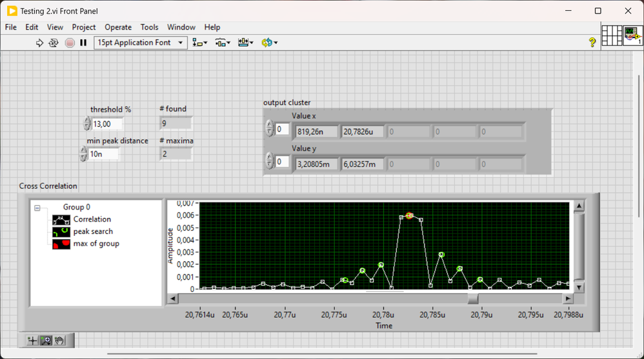The width and height of the screenshot is (644, 359).
Task: Click the window horizontal scrollbar
Action: coord(322,354)
